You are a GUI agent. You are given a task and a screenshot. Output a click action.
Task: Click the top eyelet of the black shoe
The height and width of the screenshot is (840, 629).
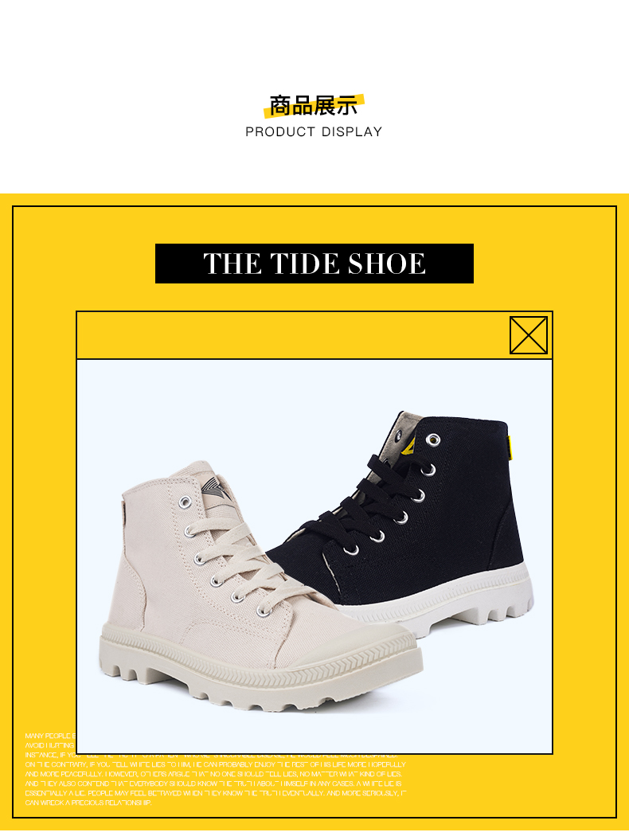pos(433,440)
